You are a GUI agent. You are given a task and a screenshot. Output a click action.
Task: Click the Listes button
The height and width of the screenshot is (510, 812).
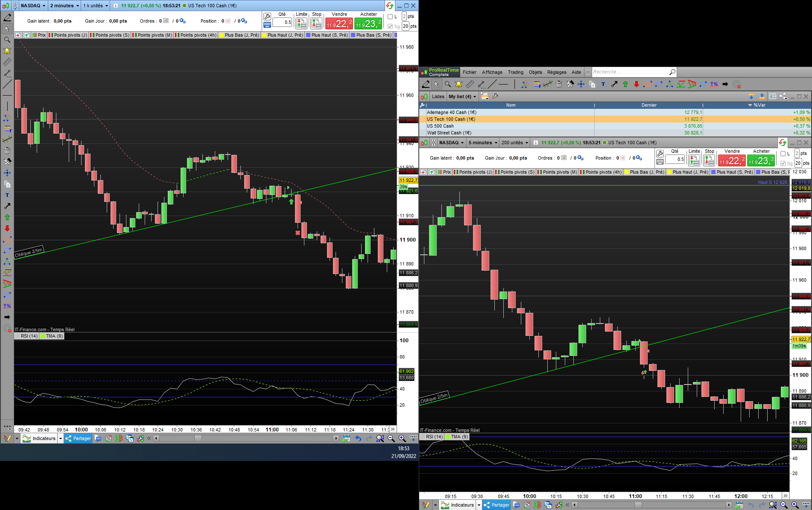coord(438,96)
